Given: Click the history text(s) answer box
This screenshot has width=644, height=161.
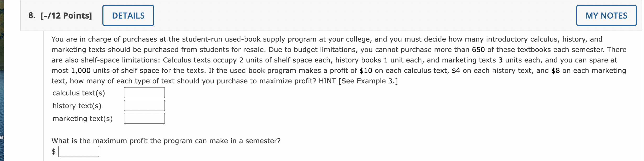Looking at the screenshot, I should [x=144, y=105].
